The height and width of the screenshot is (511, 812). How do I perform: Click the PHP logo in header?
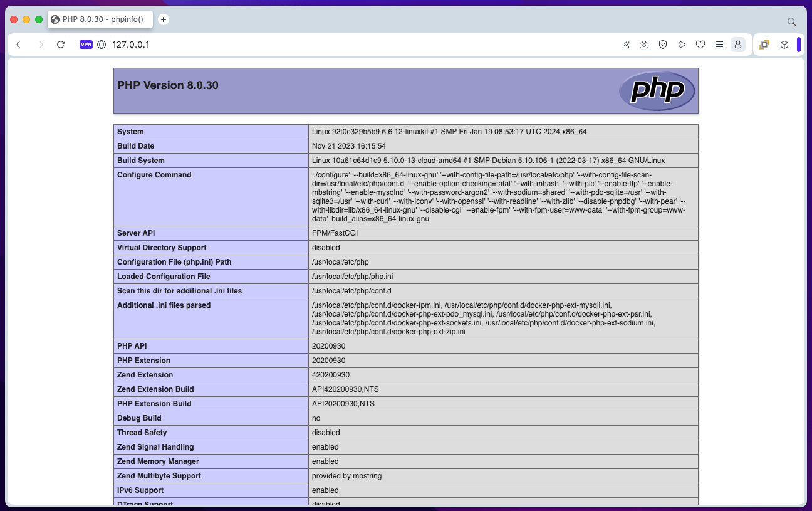click(x=657, y=91)
